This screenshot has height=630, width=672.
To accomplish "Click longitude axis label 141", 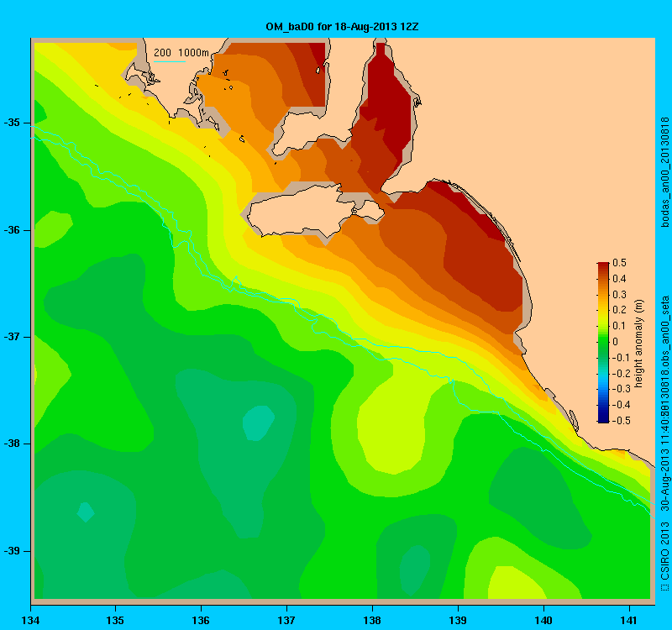I will click(x=629, y=620).
